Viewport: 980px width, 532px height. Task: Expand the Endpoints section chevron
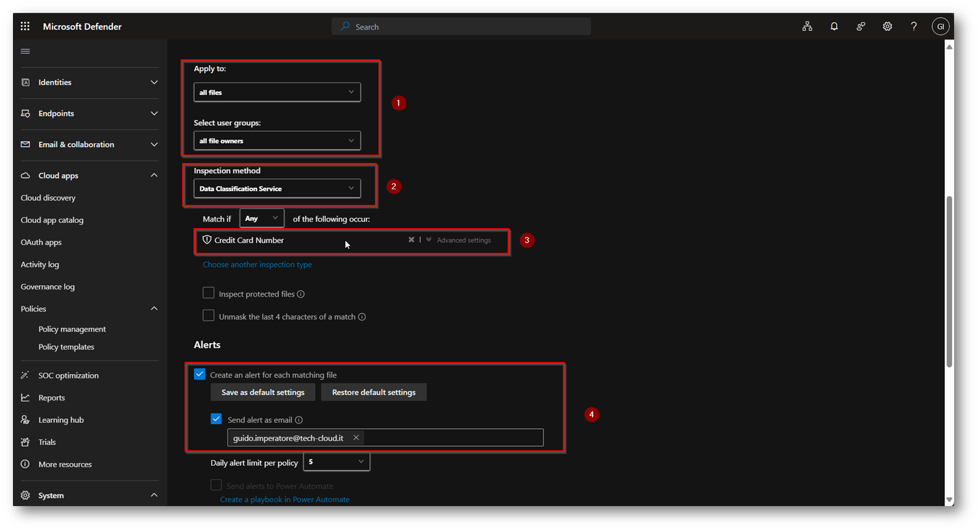(154, 114)
